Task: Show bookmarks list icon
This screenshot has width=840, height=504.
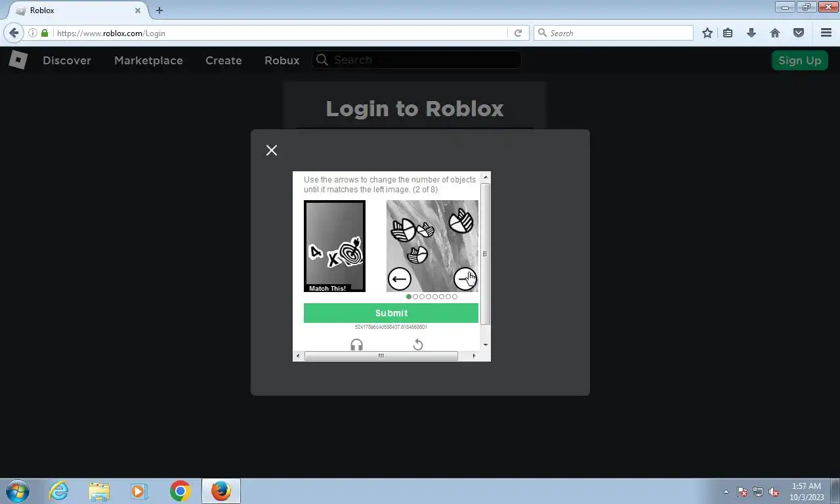Action: point(728,33)
